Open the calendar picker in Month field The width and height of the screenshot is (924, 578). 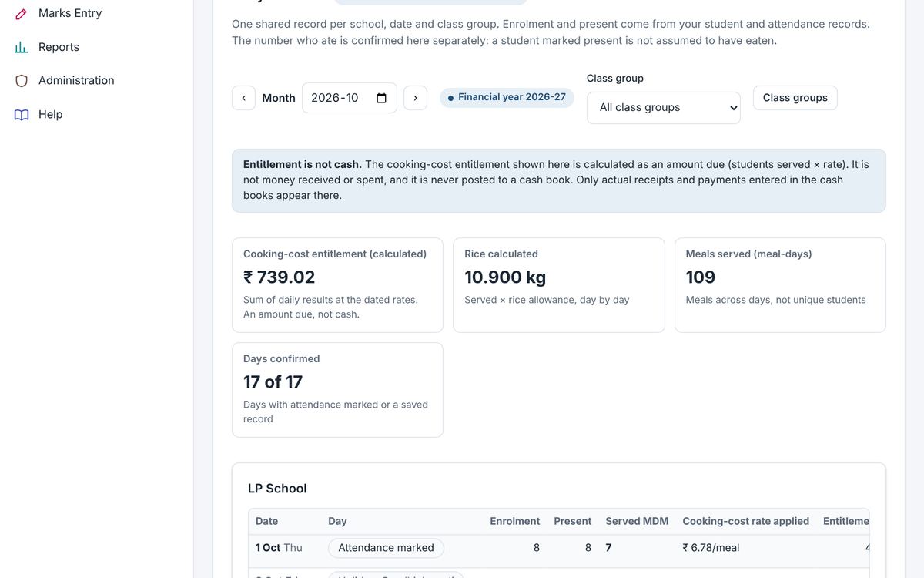pos(381,98)
